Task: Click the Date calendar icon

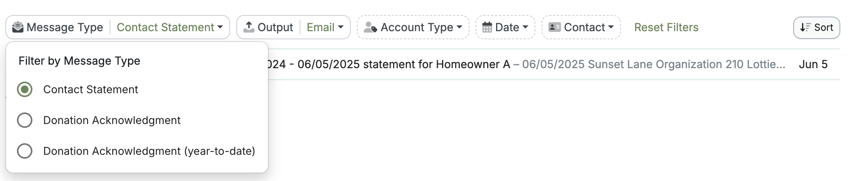Action: click(x=487, y=27)
